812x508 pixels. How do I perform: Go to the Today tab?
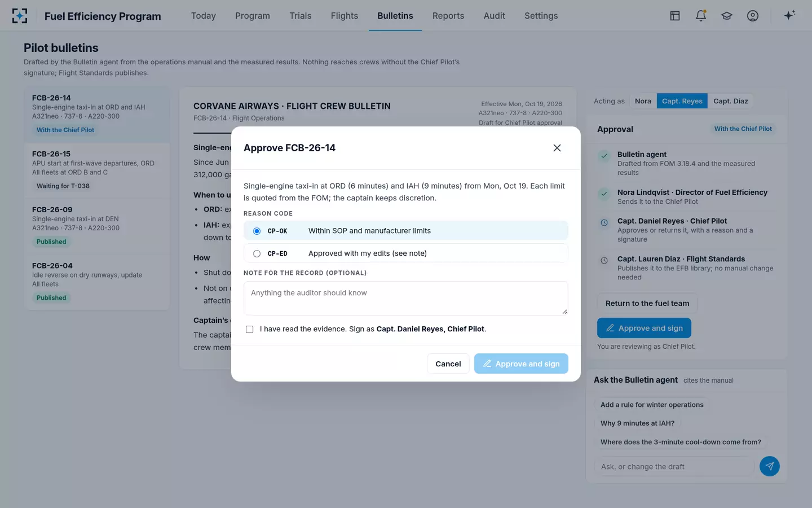tap(204, 16)
